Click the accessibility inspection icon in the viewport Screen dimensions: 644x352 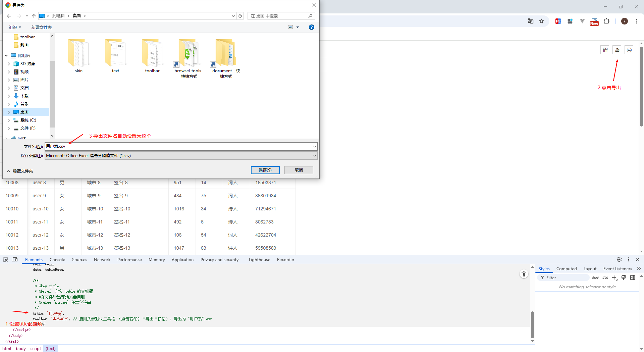point(524,274)
